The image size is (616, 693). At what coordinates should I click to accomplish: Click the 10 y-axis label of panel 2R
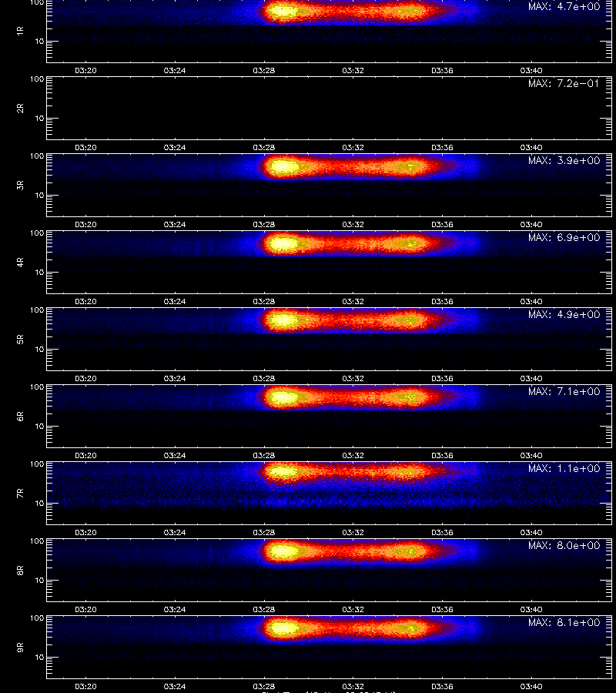click(39, 119)
